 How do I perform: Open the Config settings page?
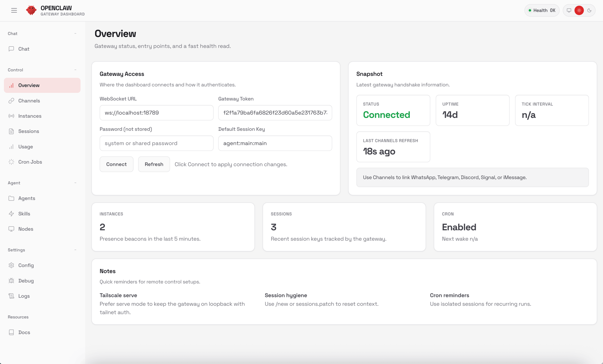tap(26, 265)
